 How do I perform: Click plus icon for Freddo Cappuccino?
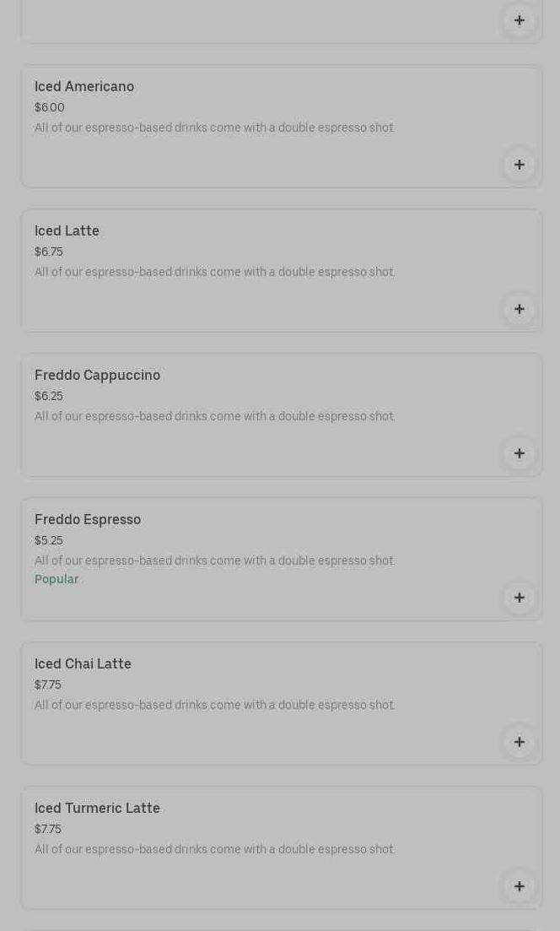(520, 453)
